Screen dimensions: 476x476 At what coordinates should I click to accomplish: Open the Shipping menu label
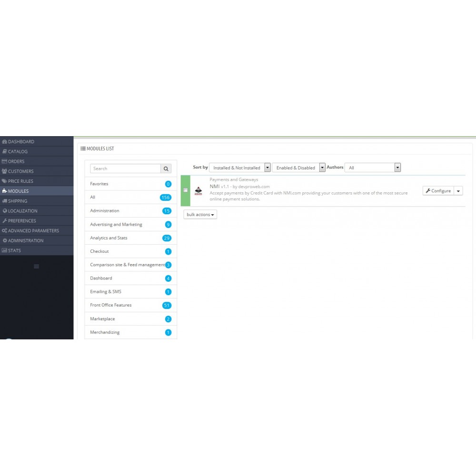pyautogui.click(x=18, y=201)
